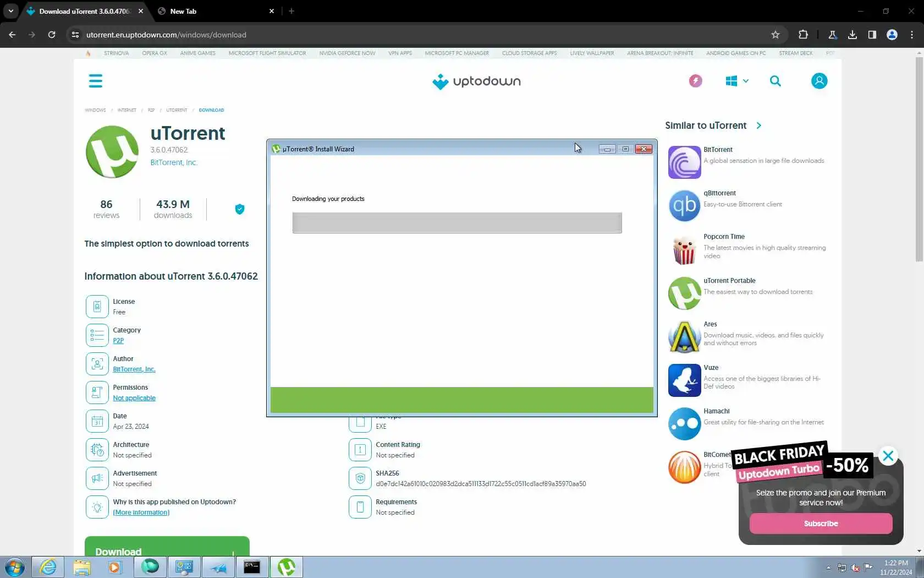
Task: Open the qBittorrent app icon
Action: (x=684, y=206)
